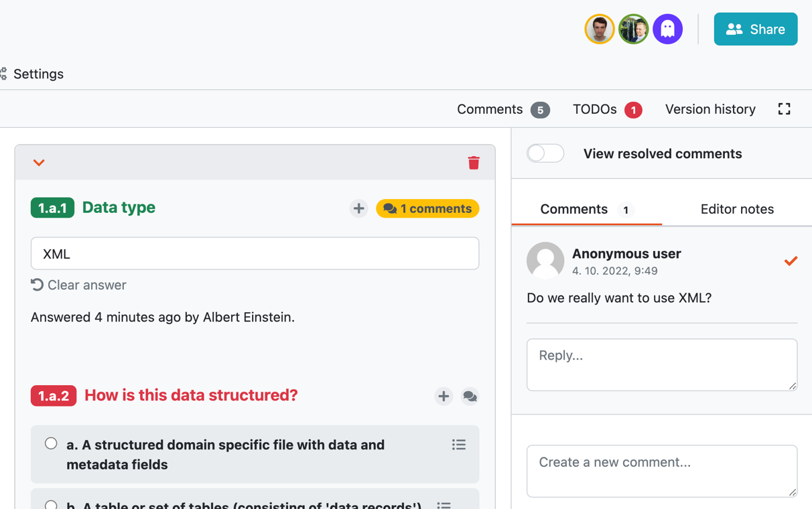Image resolution: width=812 pixels, height=509 pixels.
Task: Click the Clear answer link
Action: pyautogui.click(x=78, y=285)
